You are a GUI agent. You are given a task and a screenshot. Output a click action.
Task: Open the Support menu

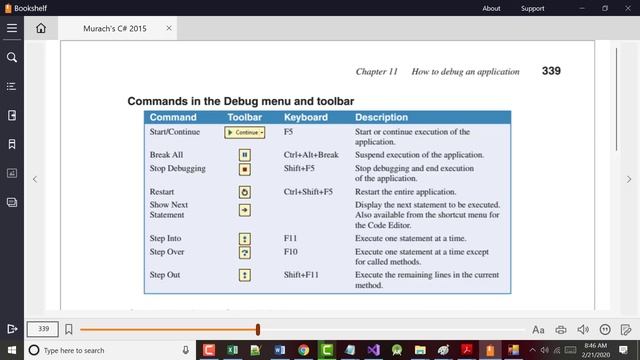532,8
